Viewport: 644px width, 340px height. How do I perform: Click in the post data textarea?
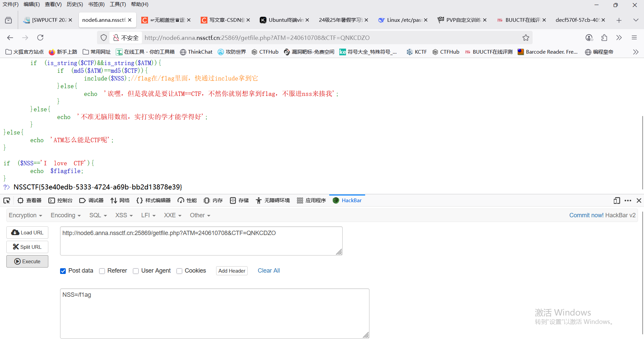tap(215, 314)
